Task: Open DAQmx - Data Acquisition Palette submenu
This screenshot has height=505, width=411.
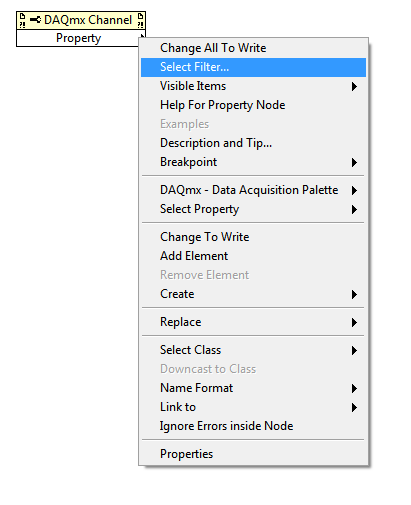Action: click(x=253, y=190)
